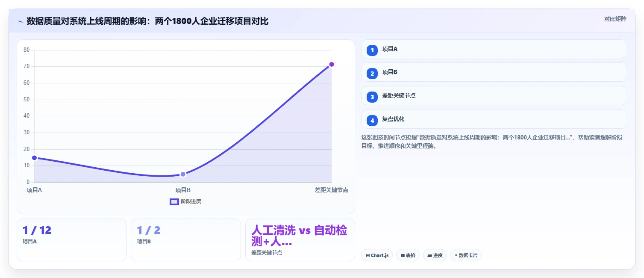Open the 项目A list item

494,49
